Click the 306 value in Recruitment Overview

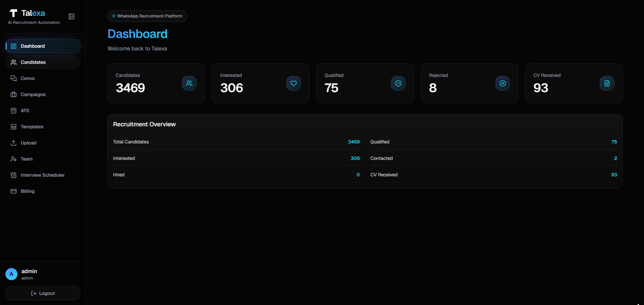click(355, 158)
